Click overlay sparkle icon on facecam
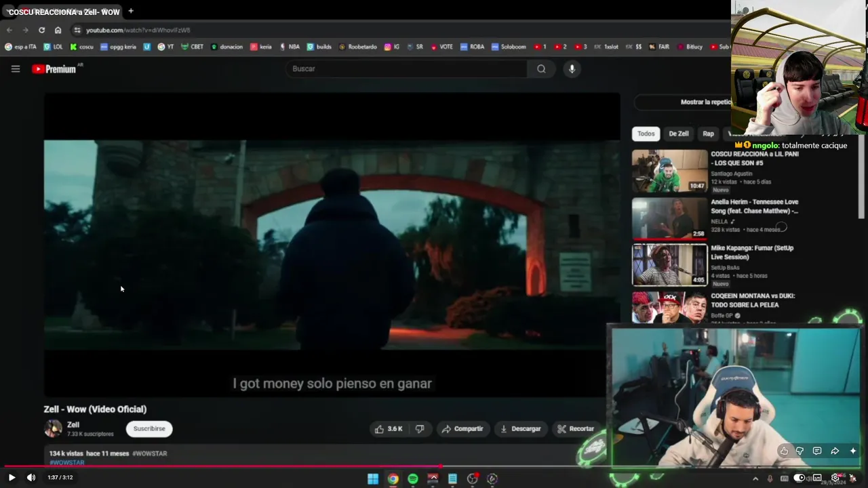Image resolution: width=868 pixels, height=488 pixels. (x=853, y=451)
